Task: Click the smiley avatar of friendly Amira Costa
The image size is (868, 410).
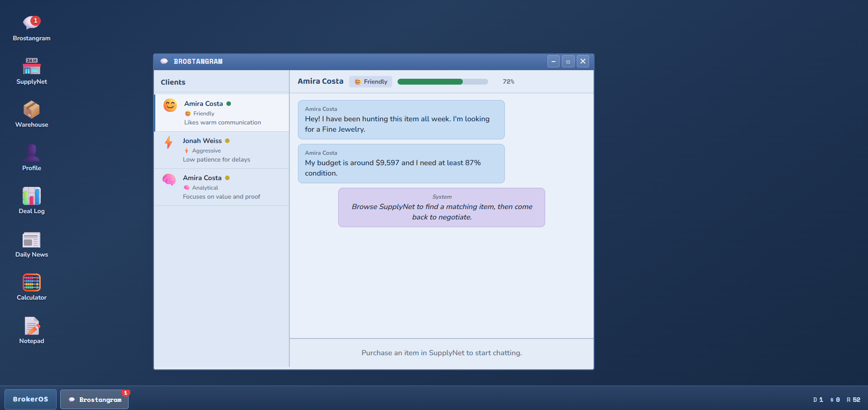Action: click(x=170, y=105)
